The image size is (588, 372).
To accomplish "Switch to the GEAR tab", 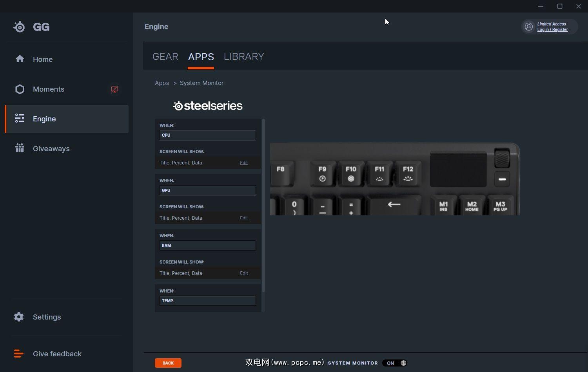I will tap(165, 56).
